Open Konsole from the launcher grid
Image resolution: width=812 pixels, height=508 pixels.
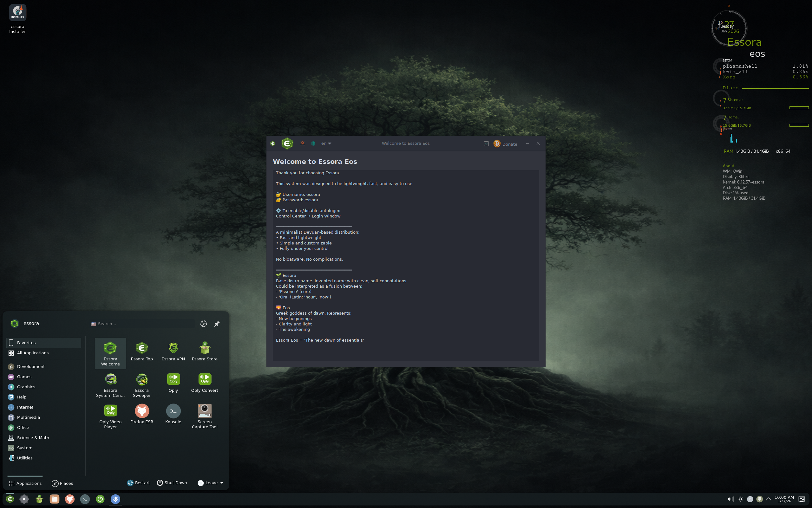(173, 414)
